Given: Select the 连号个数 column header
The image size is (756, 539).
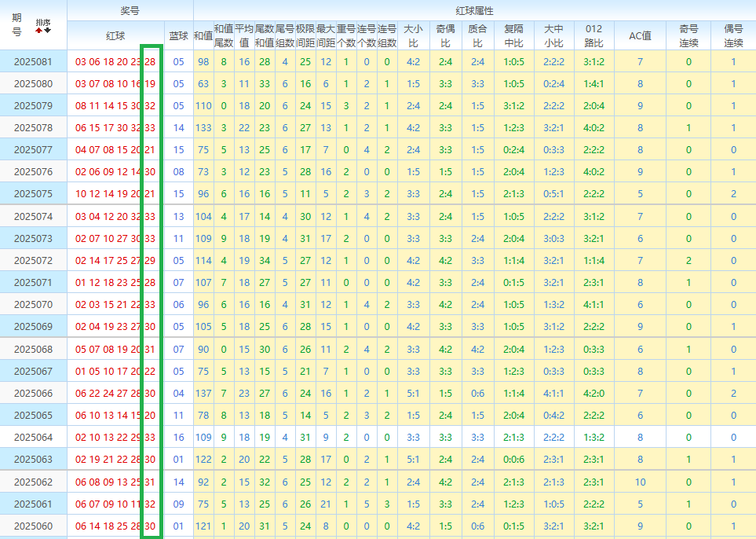Looking at the screenshot, I should (x=367, y=35).
